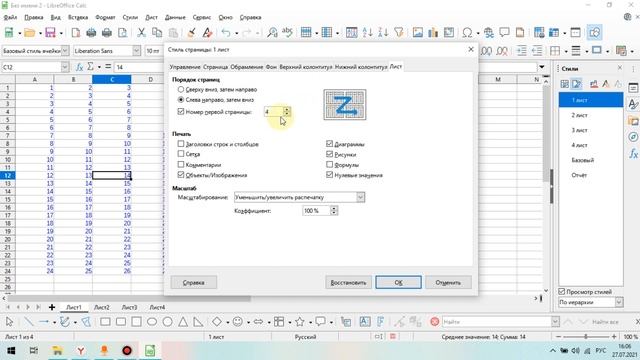The image size is (640, 360).
Task: Click the Save document icon
Action: tap(50, 33)
